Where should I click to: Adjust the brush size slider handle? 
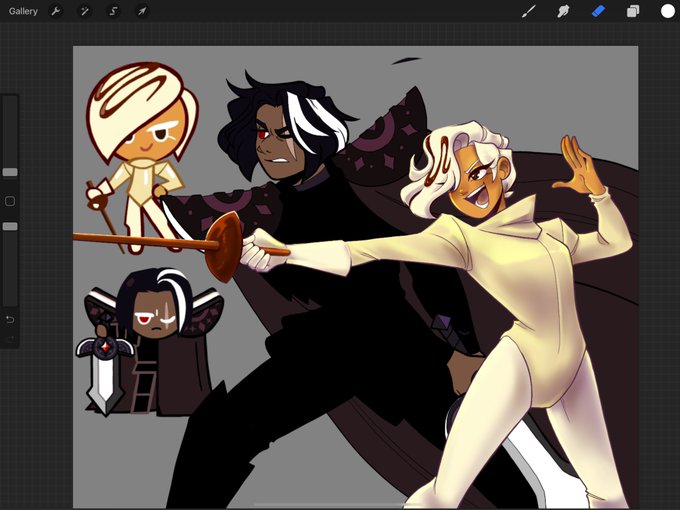(10, 172)
